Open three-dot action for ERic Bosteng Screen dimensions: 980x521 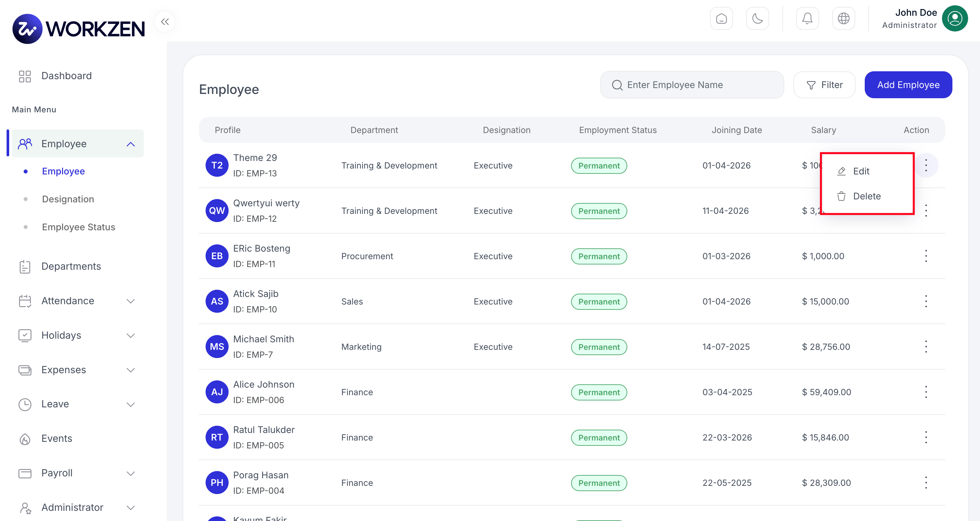(925, 256)
